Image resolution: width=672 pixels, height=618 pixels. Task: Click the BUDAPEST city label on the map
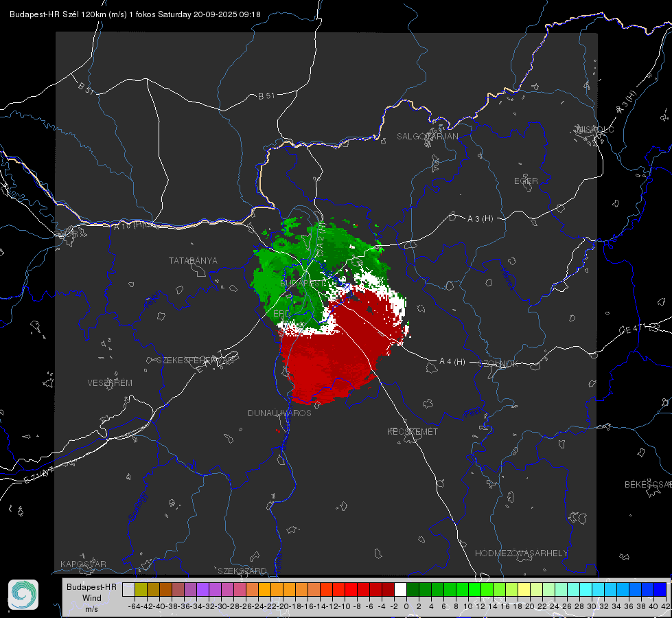[303, 284]
